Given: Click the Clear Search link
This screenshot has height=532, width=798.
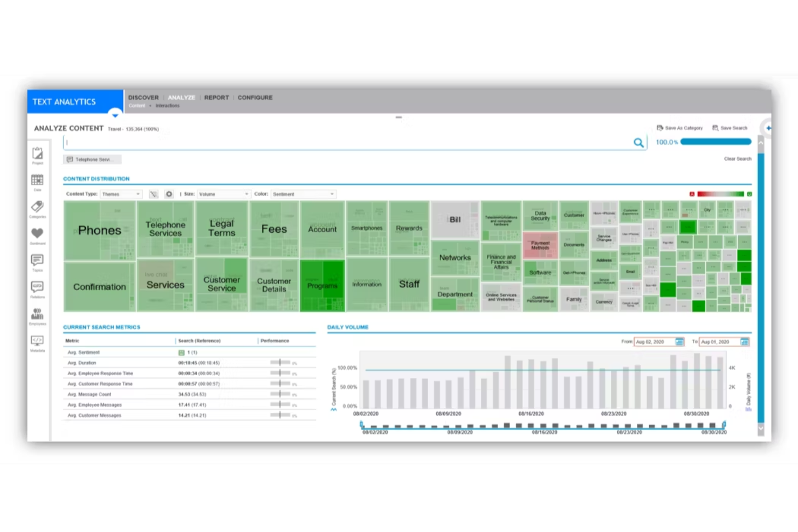Looking at the screenshot, I should coord(738,158).
